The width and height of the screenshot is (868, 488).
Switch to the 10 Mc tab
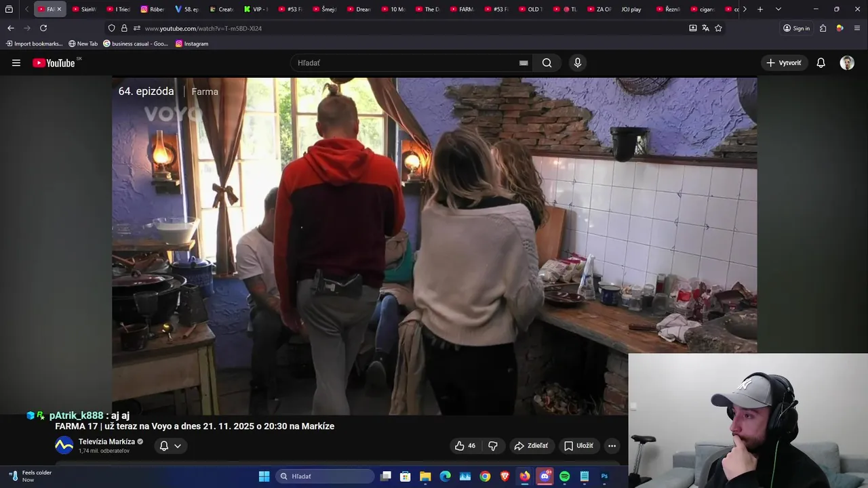tap(393, 9)
